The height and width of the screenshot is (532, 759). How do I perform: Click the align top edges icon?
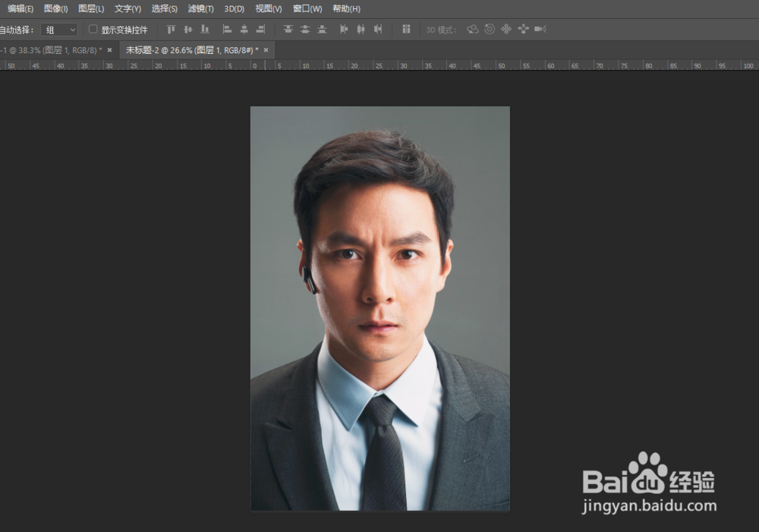pos(171,30)
